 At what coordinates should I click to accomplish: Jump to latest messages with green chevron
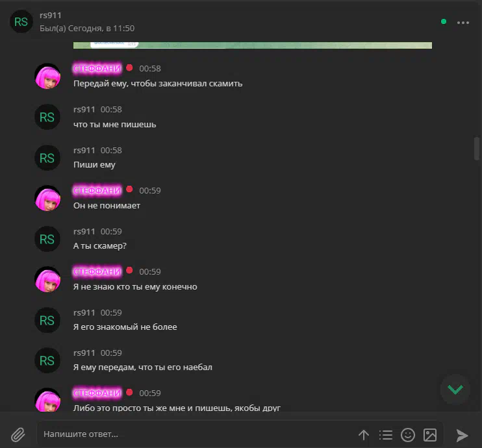(x=455, y=390)
